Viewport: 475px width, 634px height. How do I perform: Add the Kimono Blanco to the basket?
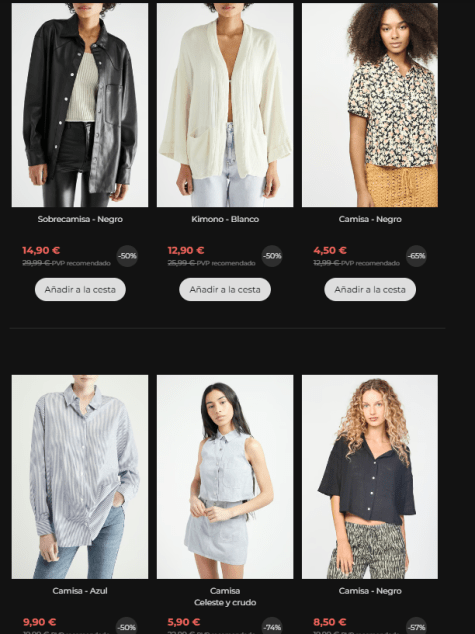tap(225, 290)
